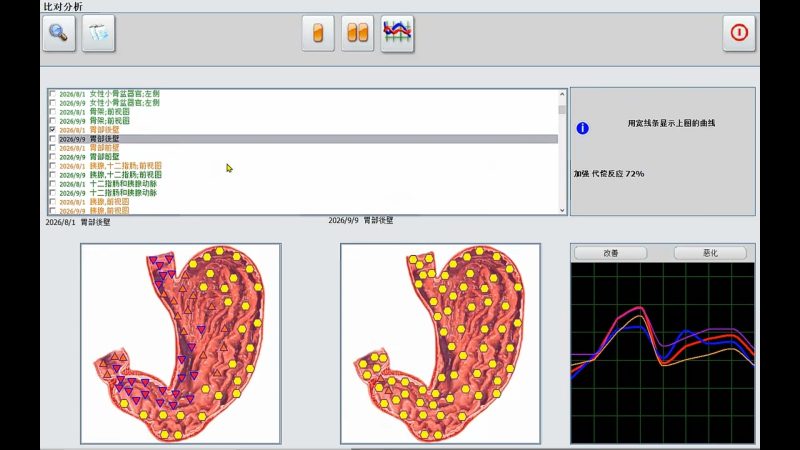
Task: Select row text 2026/8/1 十二指肠和胰腺动脉
Action: 108,184
